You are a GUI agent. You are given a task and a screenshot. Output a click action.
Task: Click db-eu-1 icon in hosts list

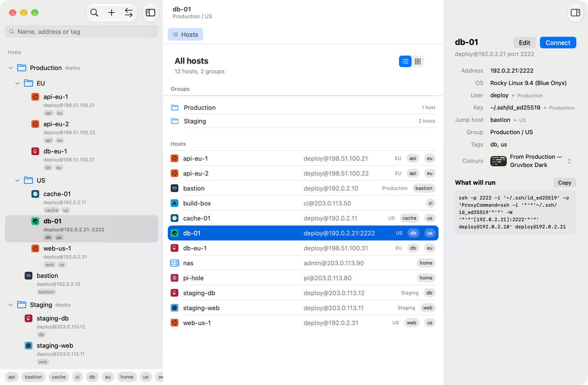click(x=174, y=248)
